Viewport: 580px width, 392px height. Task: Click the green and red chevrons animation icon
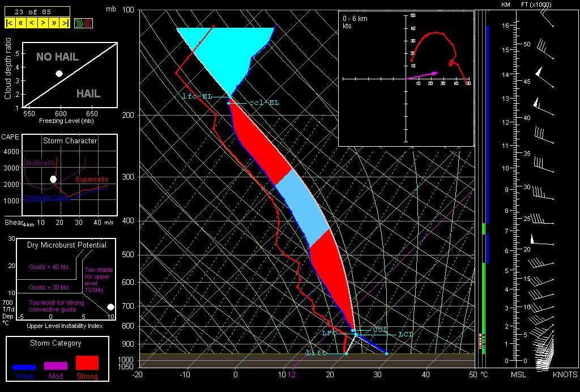pyautogui.click(x=83, y=23)
